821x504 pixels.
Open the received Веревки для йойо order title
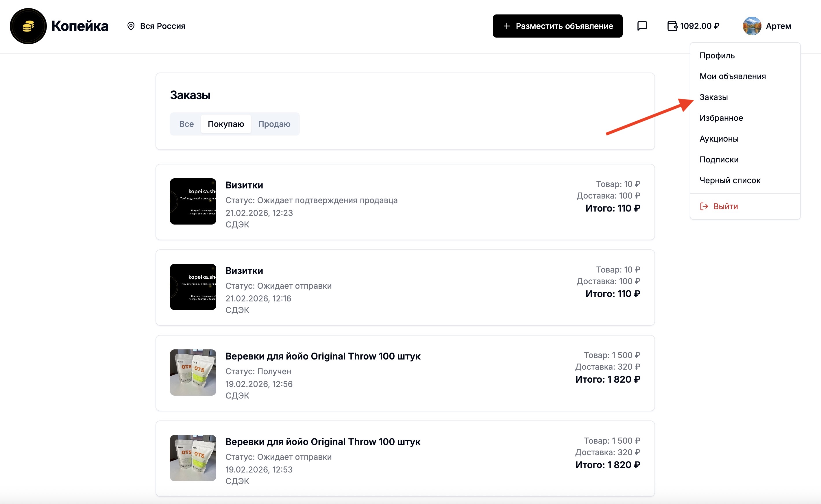coord(323,356)
